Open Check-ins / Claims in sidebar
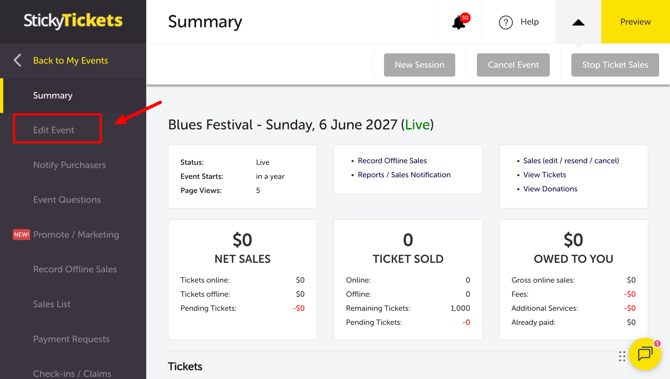The width and height of the screenshot is (670, 379). pyautogui.click(x=72, y=373)
